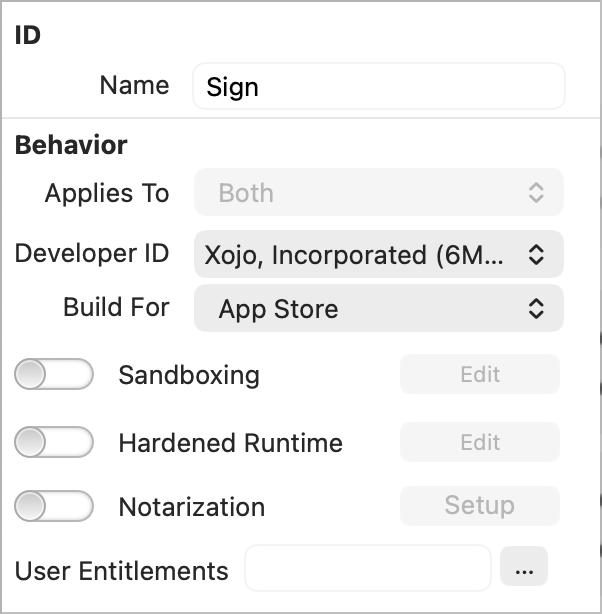Click the Notarization label text
The image size is (602, 614).
192,507
